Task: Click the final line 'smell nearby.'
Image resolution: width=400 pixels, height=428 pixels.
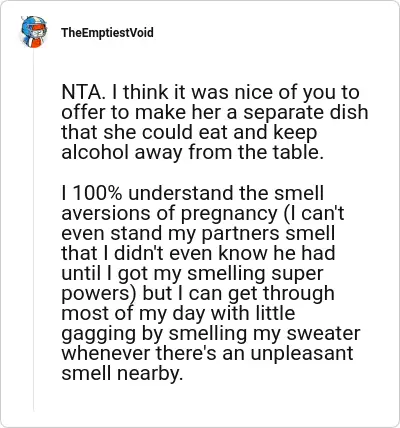Action: pyautogui.click(x=123, y=374)
